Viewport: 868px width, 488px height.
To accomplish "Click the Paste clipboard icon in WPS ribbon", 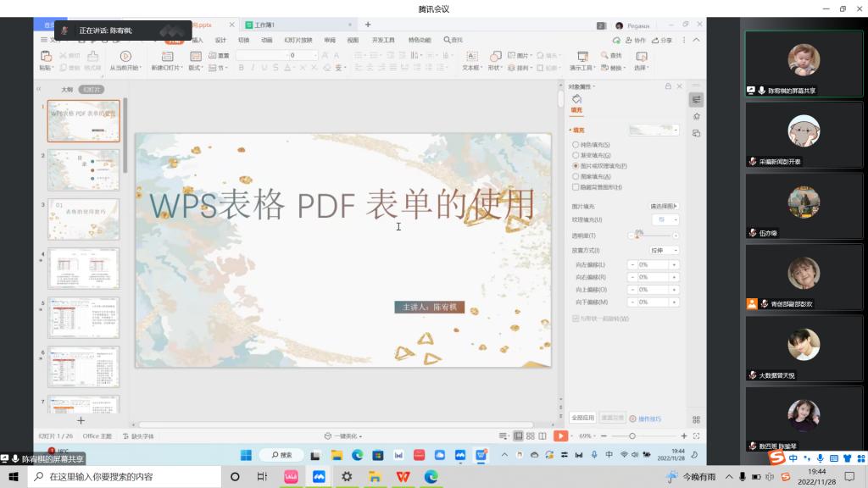I will pyautogui.click(x=46, y=57).
